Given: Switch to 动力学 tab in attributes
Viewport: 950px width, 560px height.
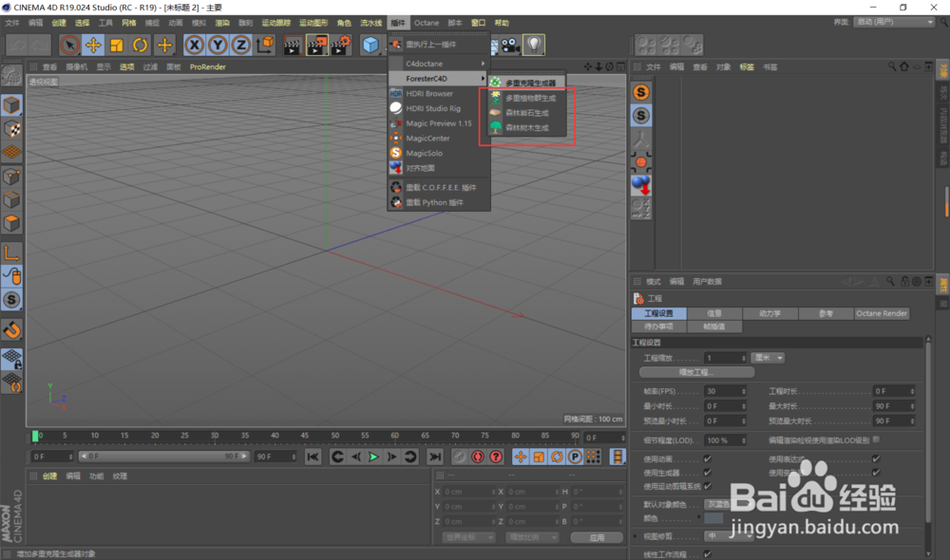Looking at the screenshot, I should [x=770, y=313].
